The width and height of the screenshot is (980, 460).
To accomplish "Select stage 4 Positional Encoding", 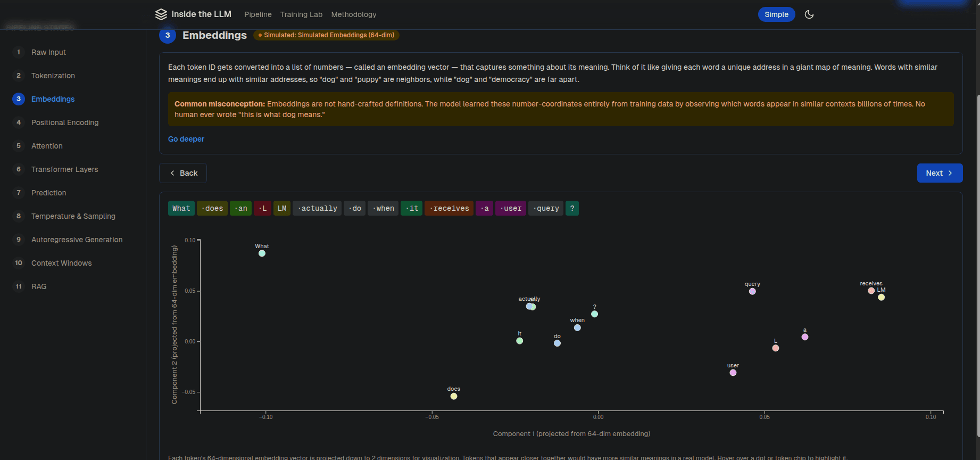I will (73, 122).
